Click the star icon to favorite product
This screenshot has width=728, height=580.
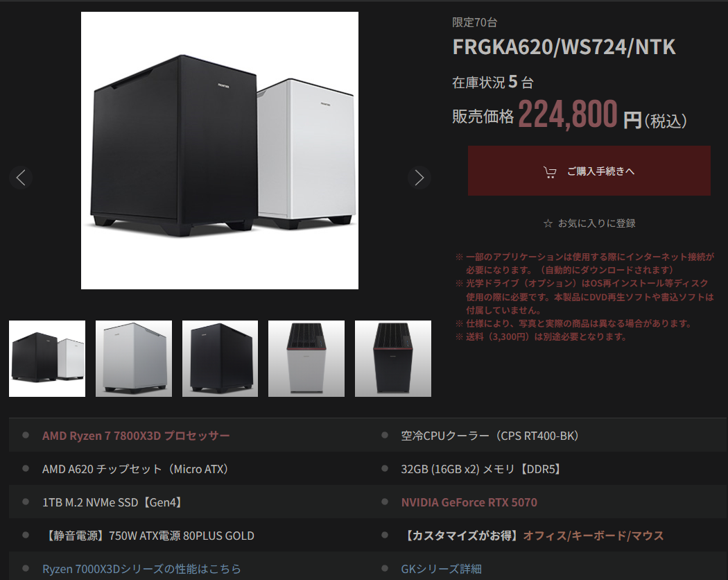point(548,223)
